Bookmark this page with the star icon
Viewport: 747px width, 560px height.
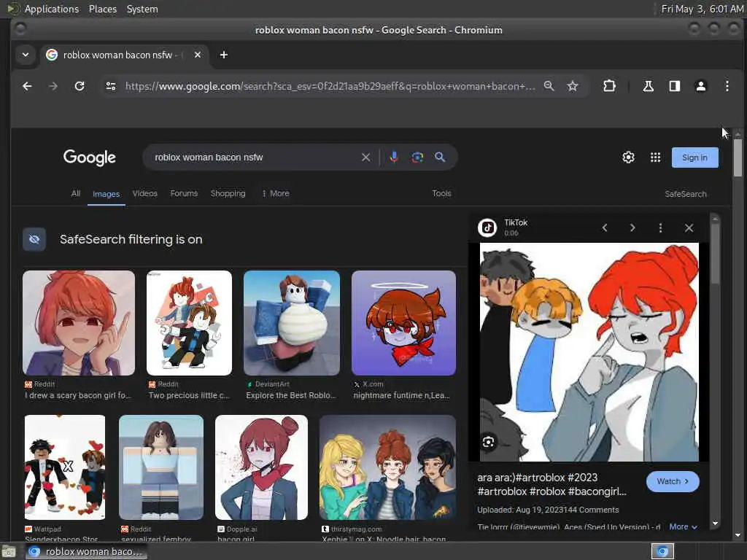click(x=573, y=86)
